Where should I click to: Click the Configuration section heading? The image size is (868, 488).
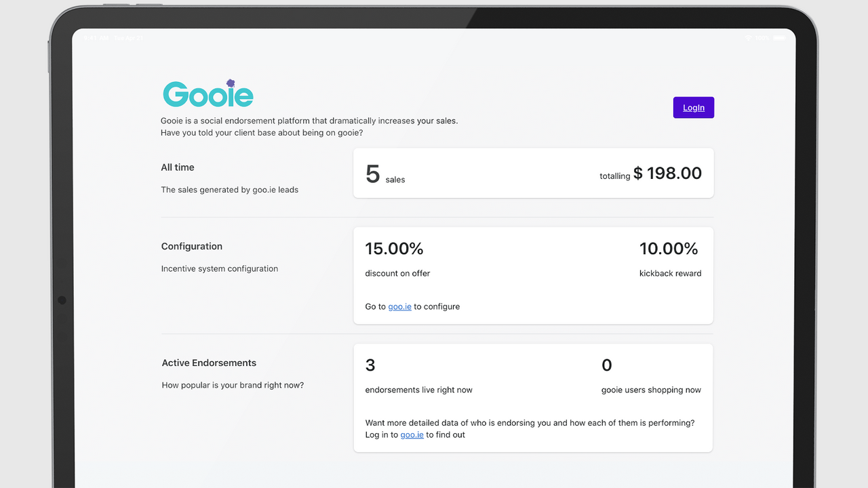tap(192, 246)
